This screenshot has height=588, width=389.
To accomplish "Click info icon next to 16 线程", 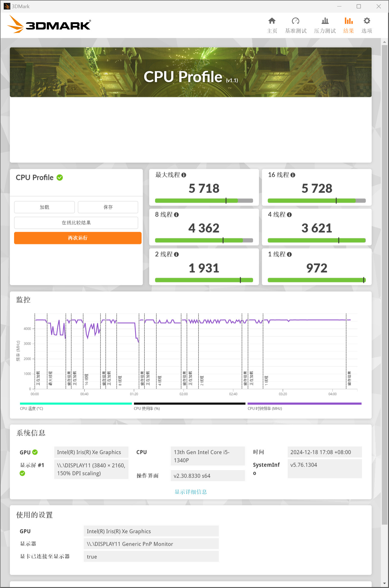I will pyautogui.click(x=293, y=175).
